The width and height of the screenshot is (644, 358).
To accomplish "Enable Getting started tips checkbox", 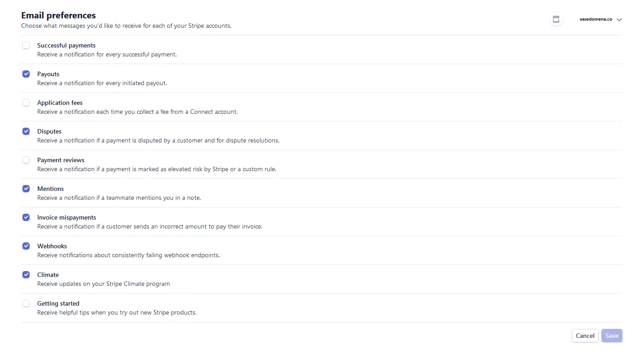I will click(26, 303).
